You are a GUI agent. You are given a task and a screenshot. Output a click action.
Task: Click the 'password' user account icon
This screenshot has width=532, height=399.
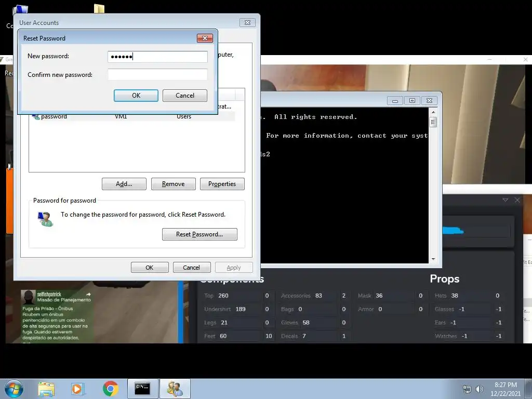(x=36, y=117)
